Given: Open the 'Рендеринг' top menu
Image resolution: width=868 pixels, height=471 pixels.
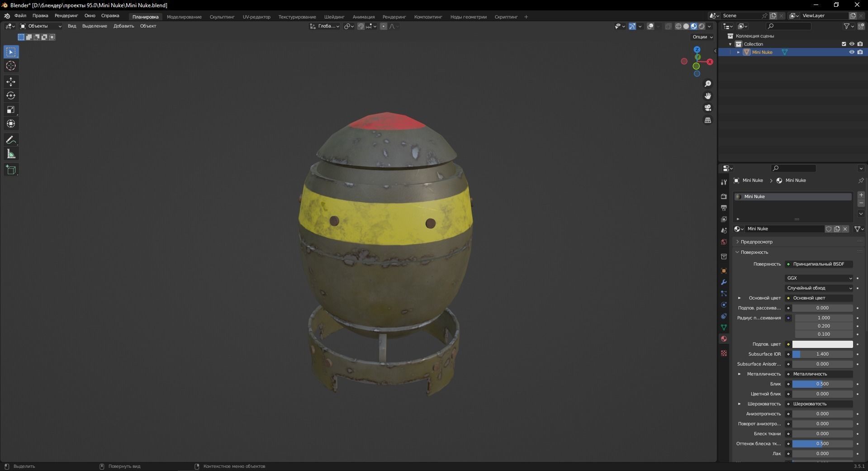Looking at the screenshot, I should coord(66,16).
